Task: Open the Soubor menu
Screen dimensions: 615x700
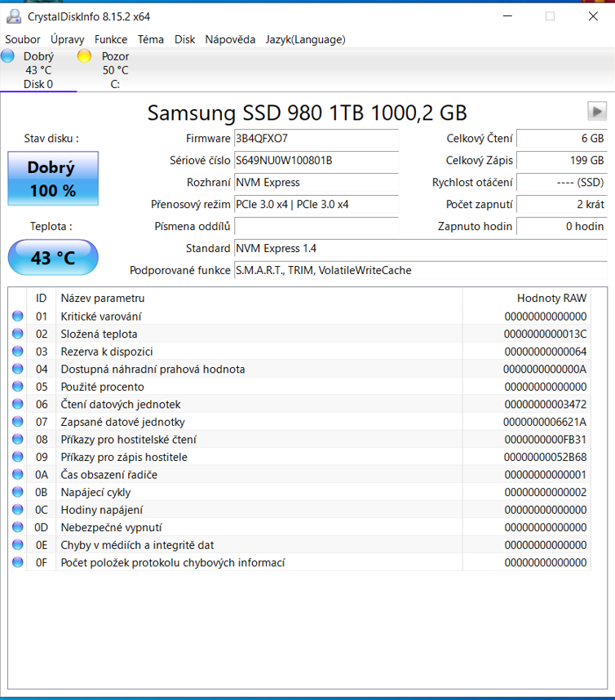Action: pos(22,39)
